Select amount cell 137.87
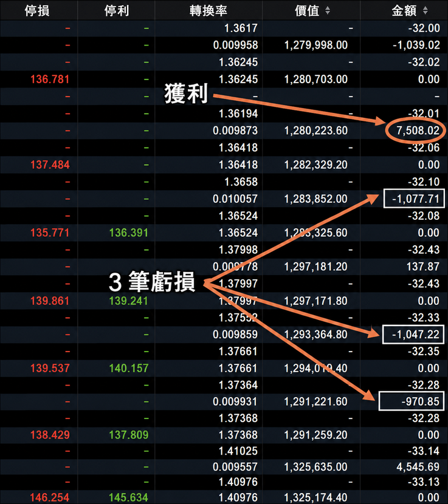The height and width of the screenshot is (504, 448). tap(423, 267)
